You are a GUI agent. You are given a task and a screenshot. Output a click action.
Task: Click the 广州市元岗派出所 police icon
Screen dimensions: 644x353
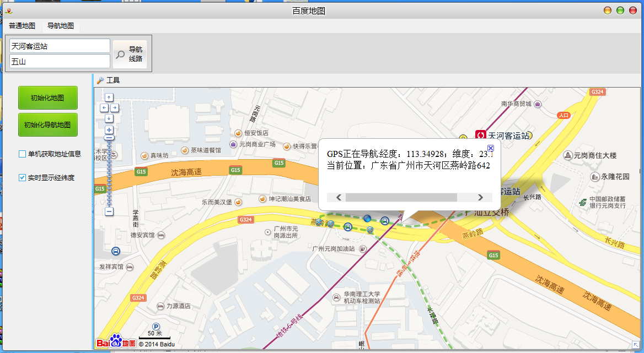click(x=268, y=232)
